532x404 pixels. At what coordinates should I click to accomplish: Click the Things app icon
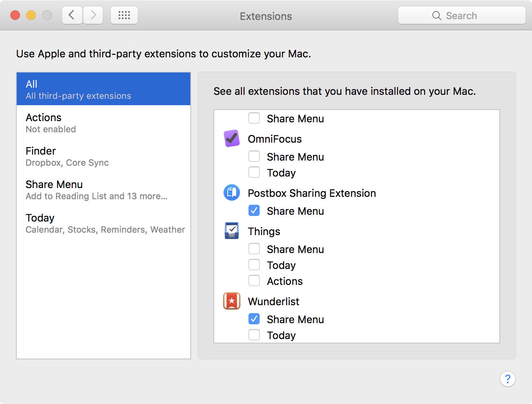[231, 230]
